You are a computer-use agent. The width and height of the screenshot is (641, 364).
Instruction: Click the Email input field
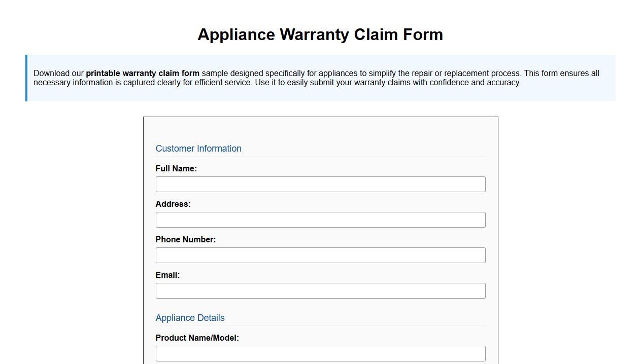(320, 290)
